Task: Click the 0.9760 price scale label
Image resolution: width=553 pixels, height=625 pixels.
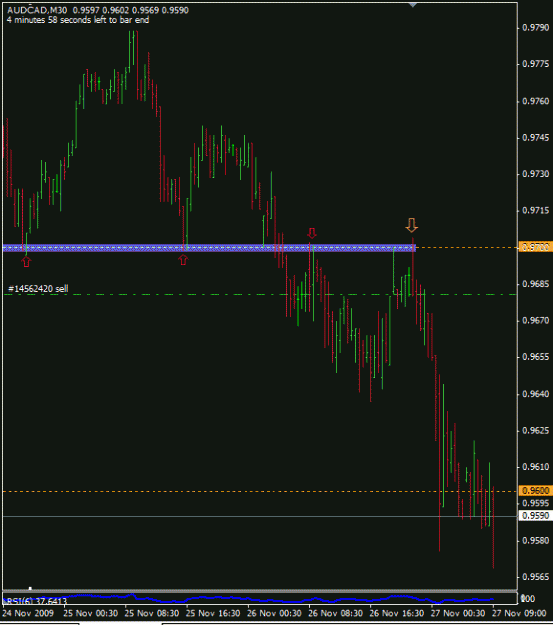Action: (535, 101)
